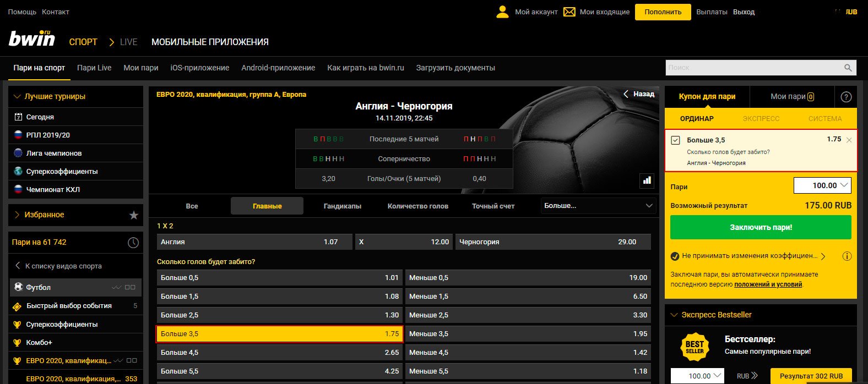868x384 pixels.
Task: Switch to the ЭКСПРЕСС coupon tab
Action: [761, 118]
